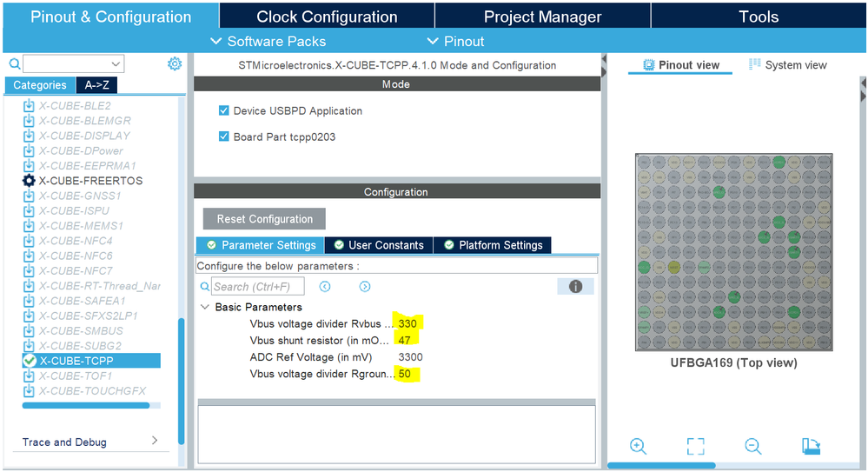This screenshot has width=868, height=472.
Task: Expand the Software Packs menu
Action: click(268, 42)
